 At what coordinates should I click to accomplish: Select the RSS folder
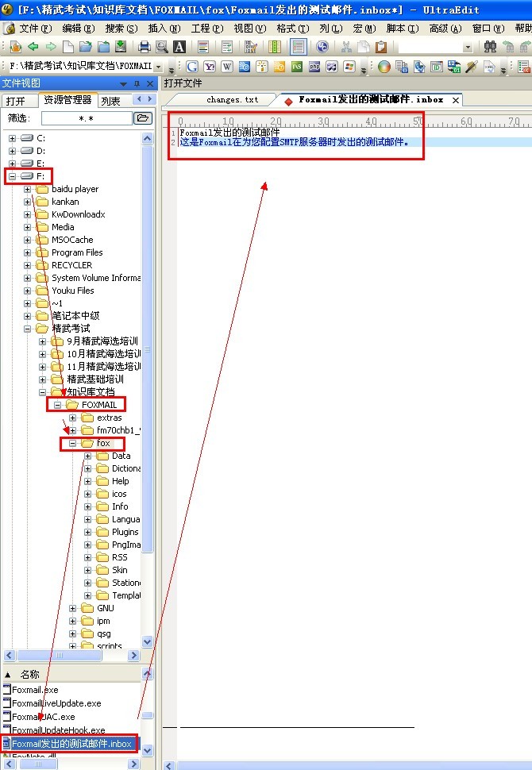pyautogui.click(x=119, y=557)
